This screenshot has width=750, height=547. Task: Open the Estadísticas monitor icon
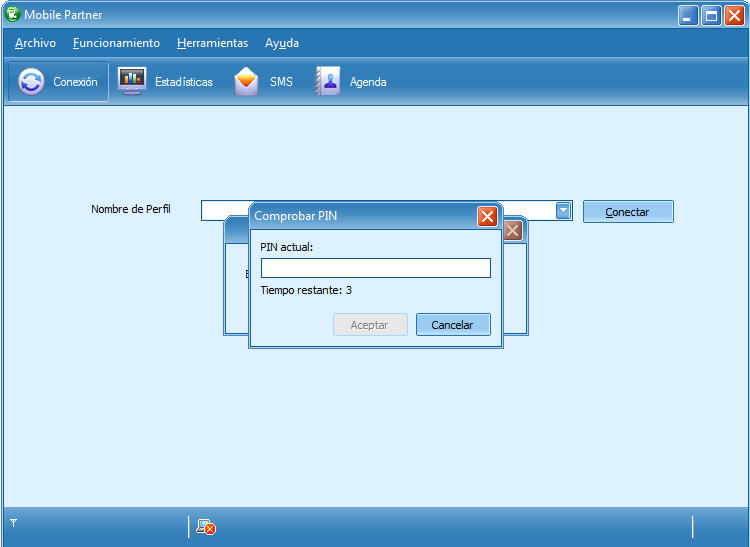(132, 81)
